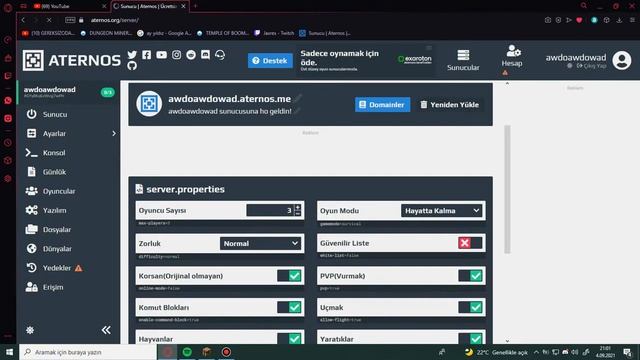The width and height of the screenshot is (640, 360).
Task: Toggle Korsan(Orijinal olmayan) switch
Action: pyautogui.click(x=289, y=276)
